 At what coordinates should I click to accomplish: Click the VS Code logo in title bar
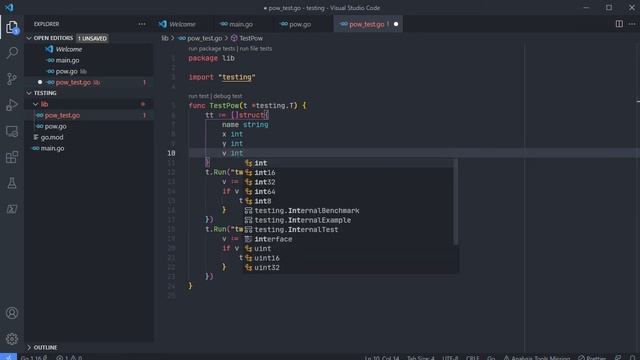click(9, 7)
